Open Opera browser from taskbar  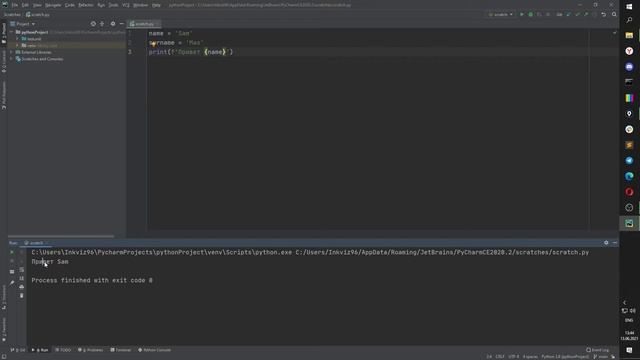[x=629, y=192]
